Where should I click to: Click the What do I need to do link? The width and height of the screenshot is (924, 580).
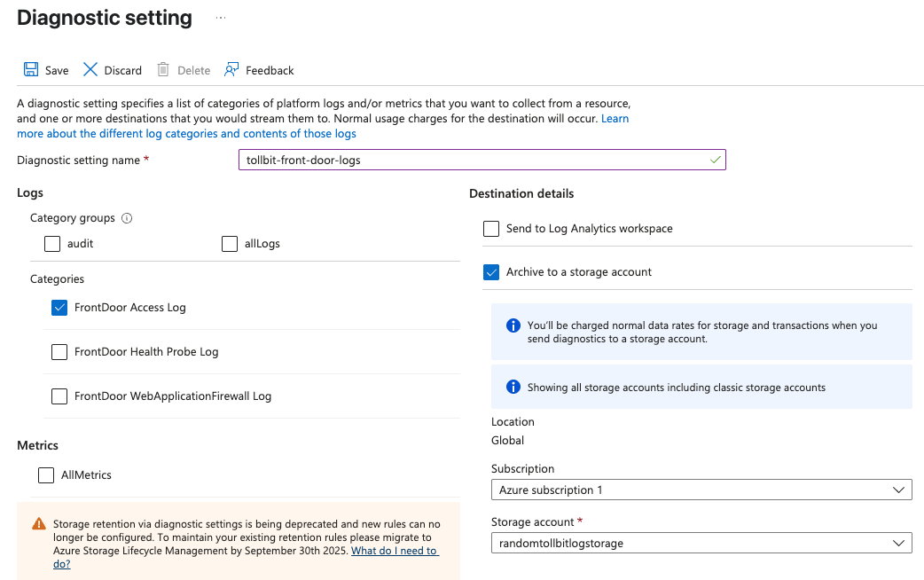click(x=395, y=550)
